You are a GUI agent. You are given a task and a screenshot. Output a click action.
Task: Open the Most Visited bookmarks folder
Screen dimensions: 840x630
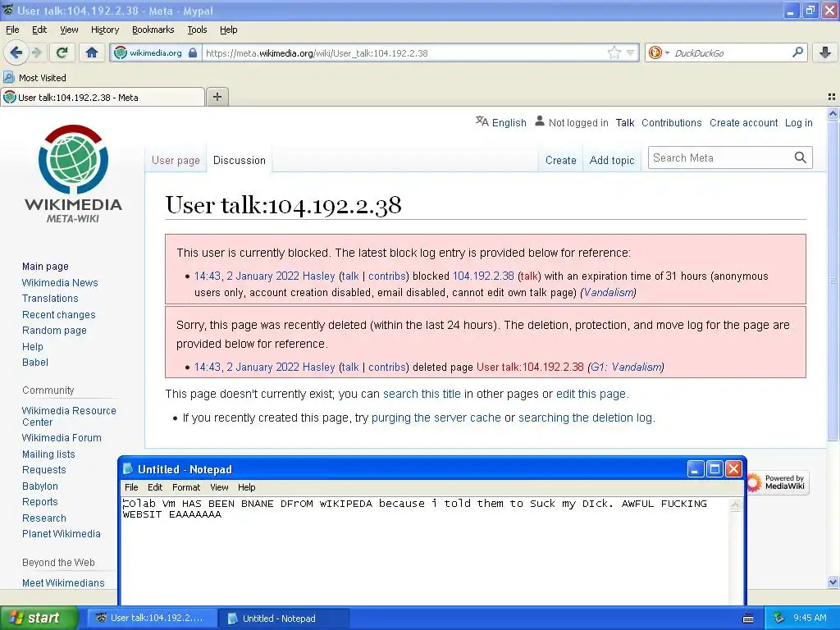tap(35, 78)
